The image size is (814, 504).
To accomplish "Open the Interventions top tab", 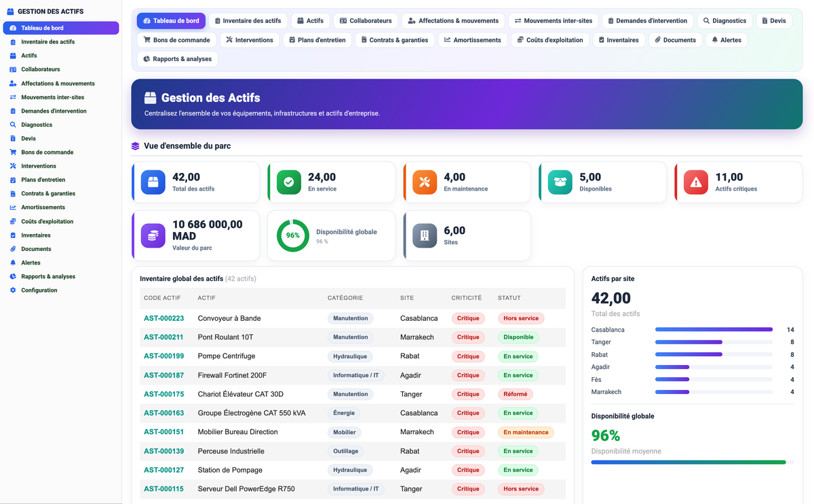I will click(x=250, y=40).
